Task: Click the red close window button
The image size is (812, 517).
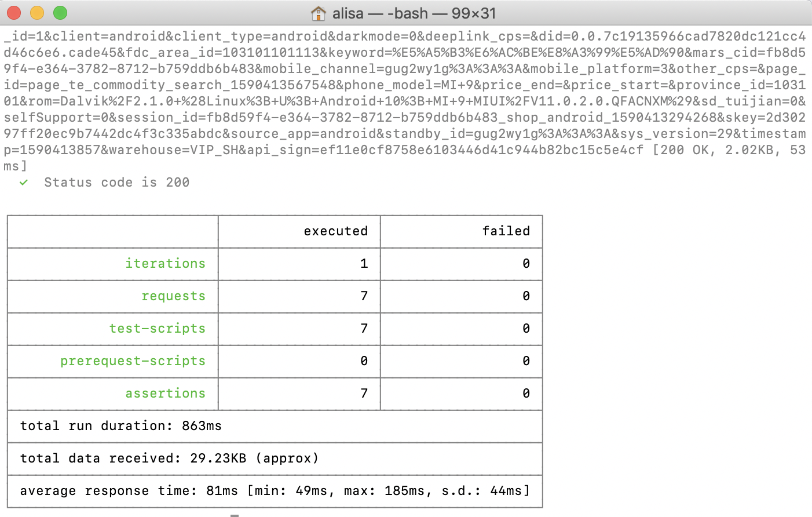Action: 14,13
